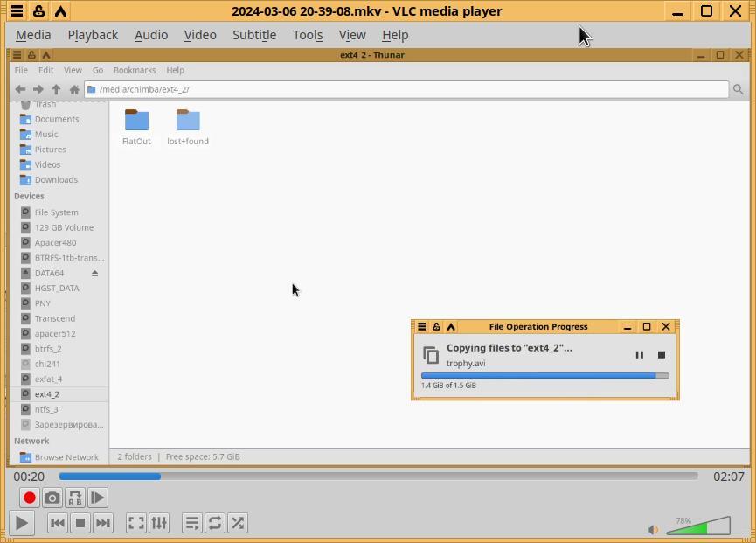Adjust the VLC volume slider at 78%

pyautogui.click(x=698, y=526)
